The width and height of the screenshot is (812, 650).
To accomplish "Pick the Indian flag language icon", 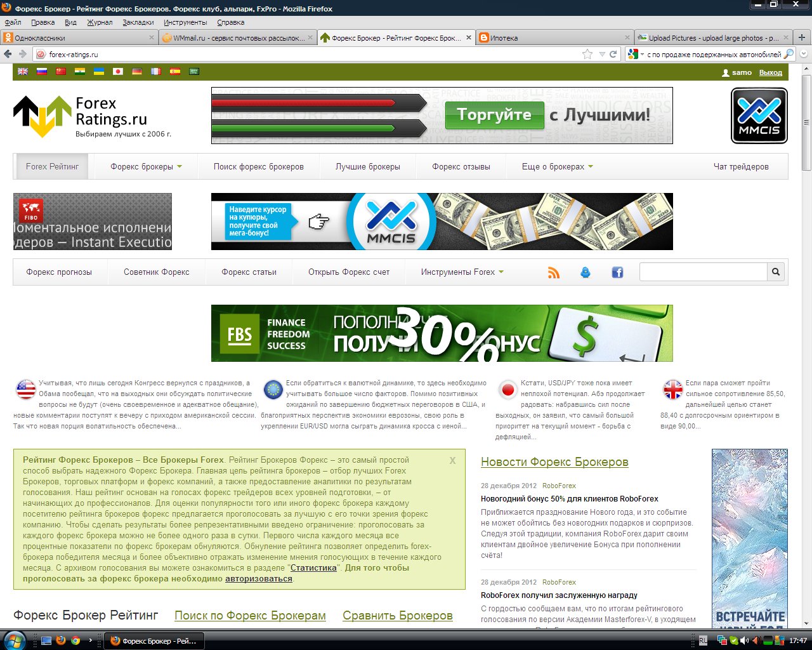I will pyautogui.click(x=80, y=72).
